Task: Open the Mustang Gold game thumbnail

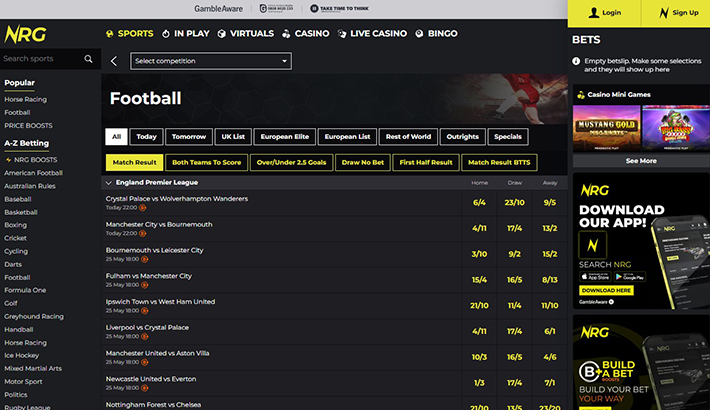Action: (x=606, y=128)
